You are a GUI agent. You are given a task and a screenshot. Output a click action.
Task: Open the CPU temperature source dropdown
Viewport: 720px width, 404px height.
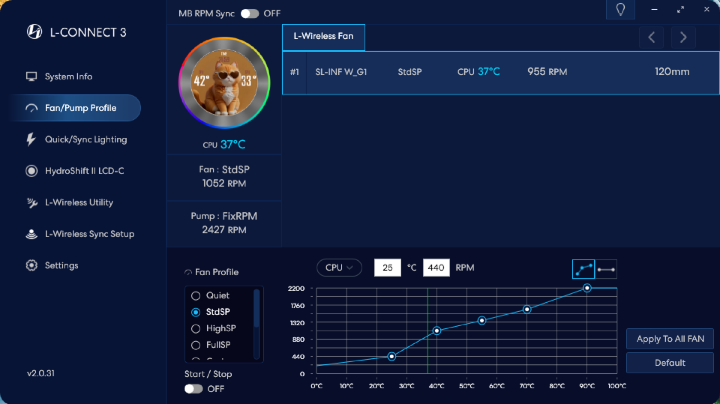coord(339,268)
